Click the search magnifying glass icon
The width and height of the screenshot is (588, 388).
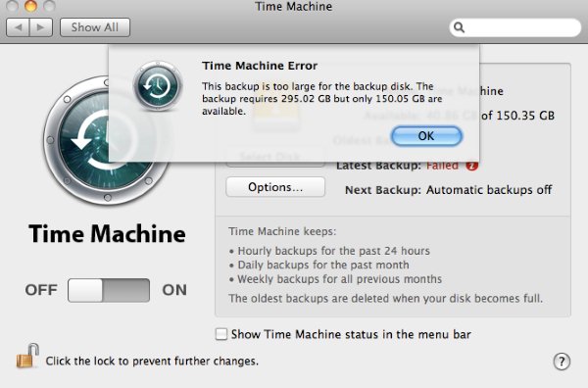459,27
